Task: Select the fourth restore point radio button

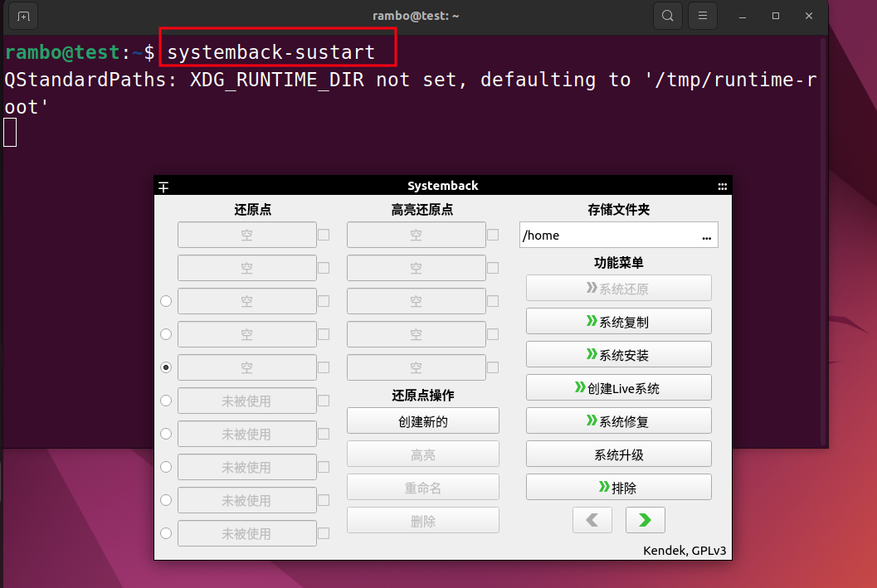Action: [x=166, y=334]
